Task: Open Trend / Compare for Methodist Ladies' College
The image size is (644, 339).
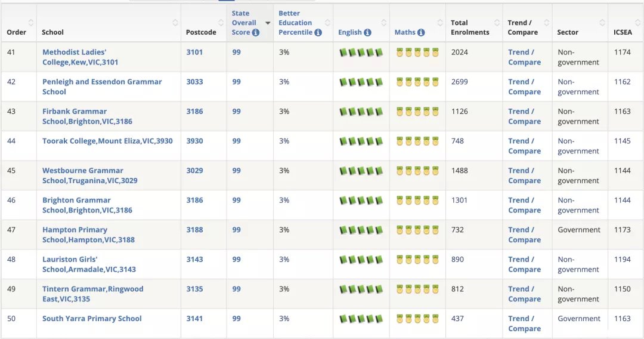Action: click(x=525, y=57)
